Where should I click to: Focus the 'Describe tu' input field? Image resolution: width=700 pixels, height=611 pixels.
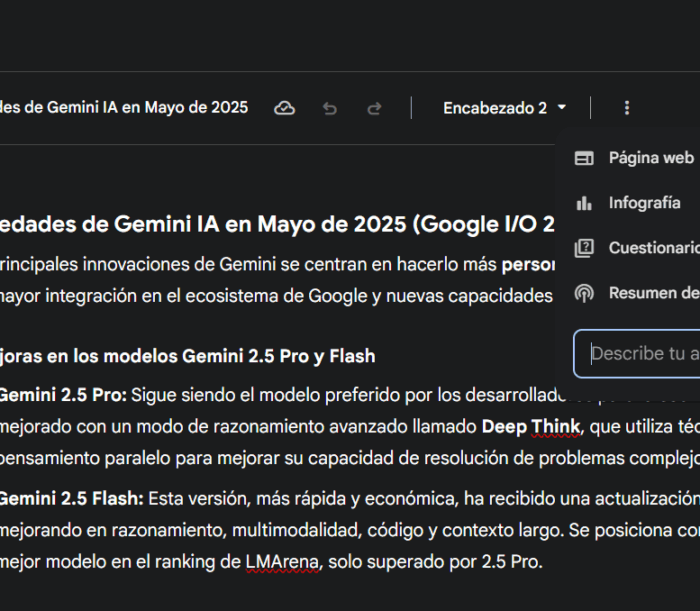pos(637,354)
